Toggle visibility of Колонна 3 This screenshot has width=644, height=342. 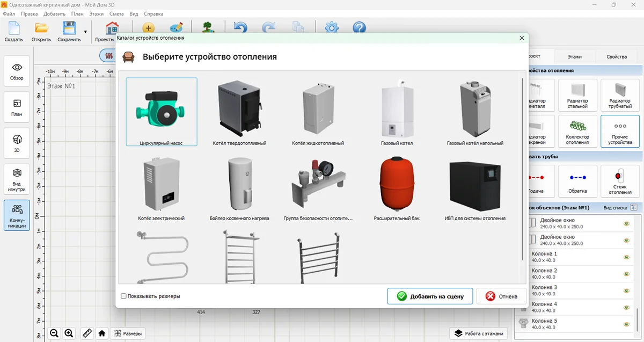pos(626,290)
